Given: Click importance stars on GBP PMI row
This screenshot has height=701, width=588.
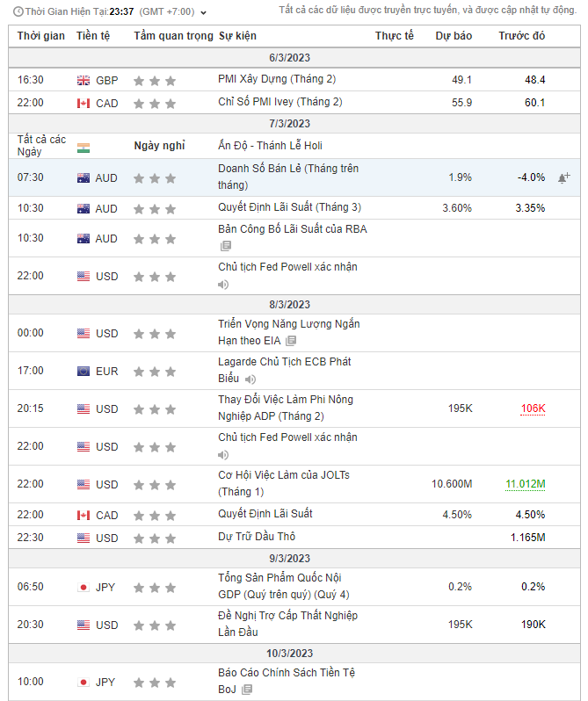Looking at the screenshot, I should pos(155,80).
